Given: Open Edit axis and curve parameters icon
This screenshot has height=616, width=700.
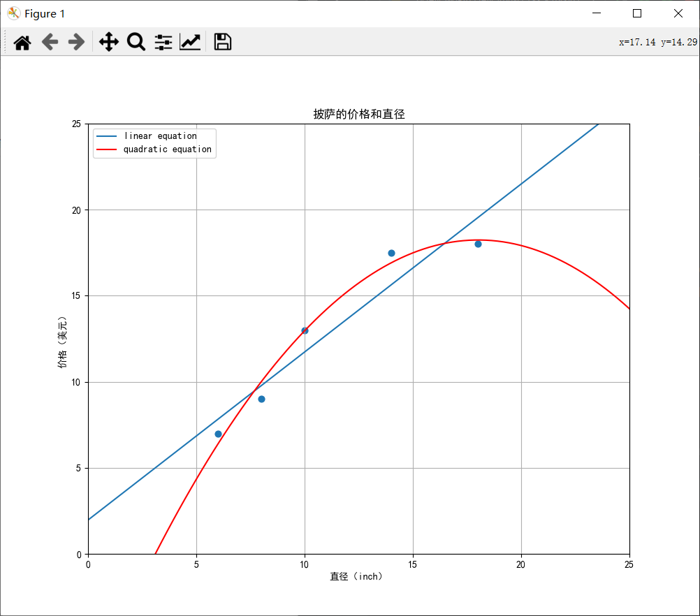Looking at the screenshot, I should (190, 42).
